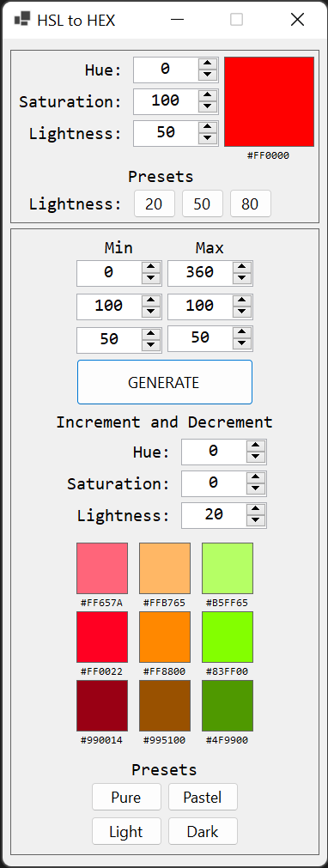Select the #995100 brown swatch
The width and height of the screenshot is (328, 868).
[x=165, y=705]
